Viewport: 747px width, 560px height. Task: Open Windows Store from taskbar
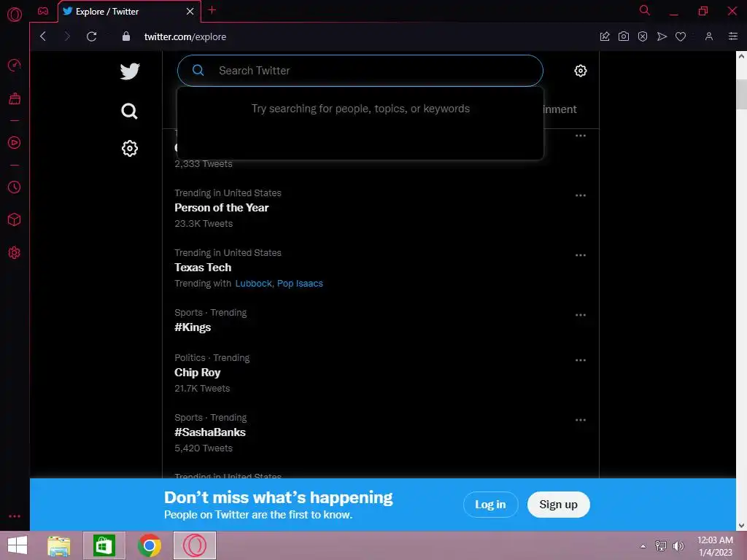[x=104, y=545]
